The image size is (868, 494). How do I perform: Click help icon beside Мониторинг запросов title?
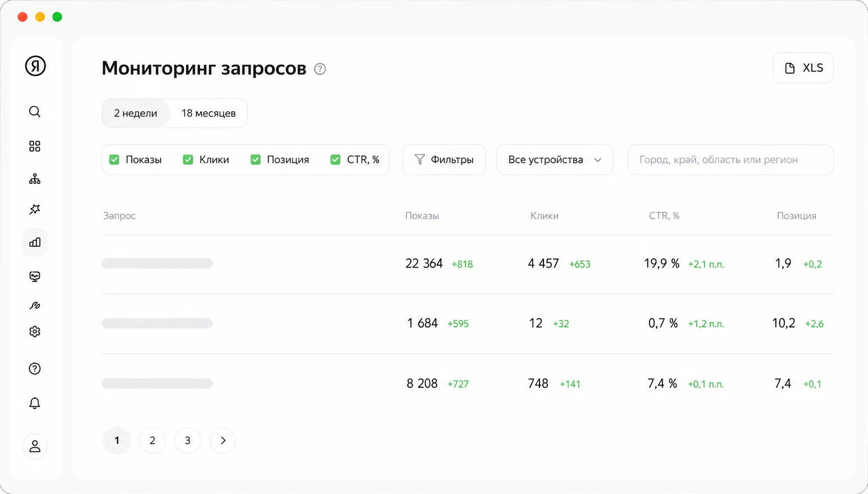320,69
